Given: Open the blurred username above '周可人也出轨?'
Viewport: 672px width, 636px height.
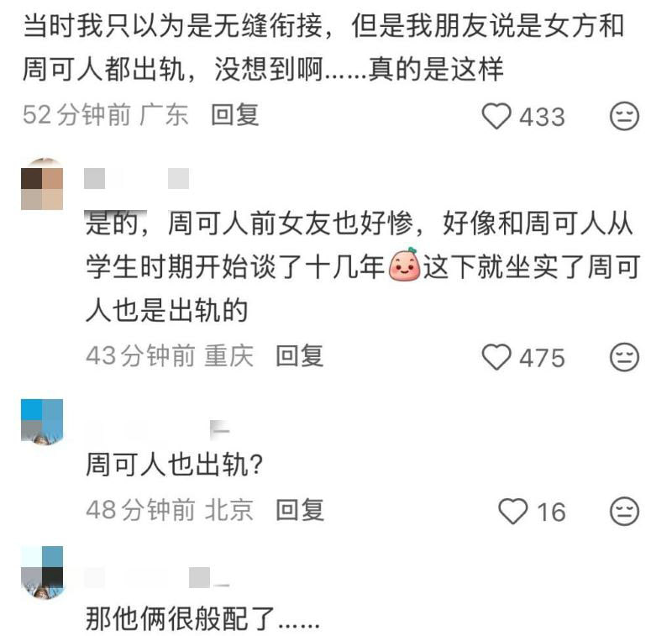Looking at the screenshot, I should click(158, 430).
